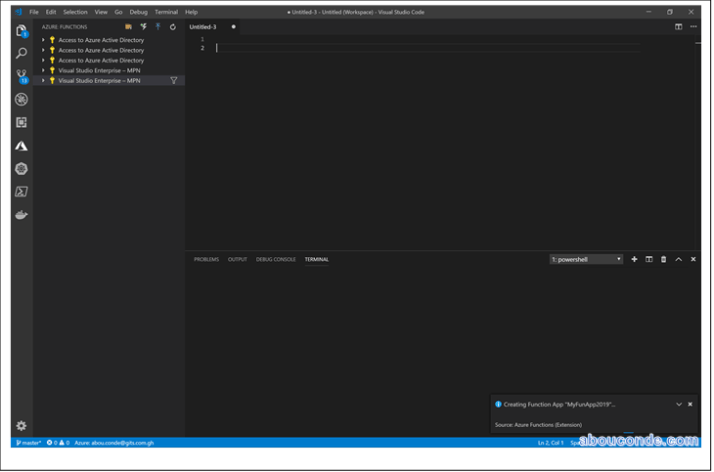Open the Source Control view
Viewport: 714px width, 472px height.
[x=21, y=76]
